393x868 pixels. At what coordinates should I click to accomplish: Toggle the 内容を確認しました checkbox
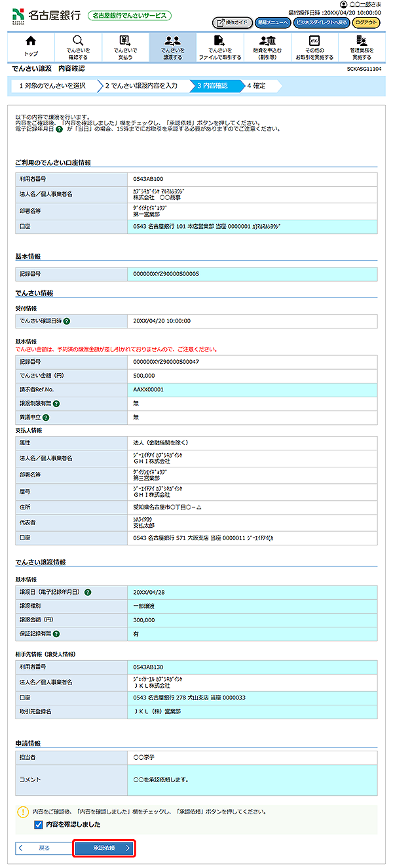coord(39,825)
